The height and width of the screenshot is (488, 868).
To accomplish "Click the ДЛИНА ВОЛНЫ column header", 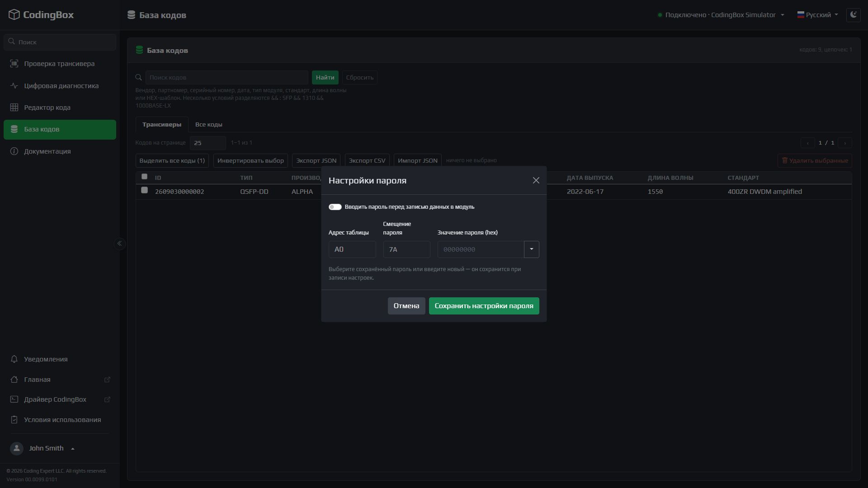I will click(x=670, y=178).
